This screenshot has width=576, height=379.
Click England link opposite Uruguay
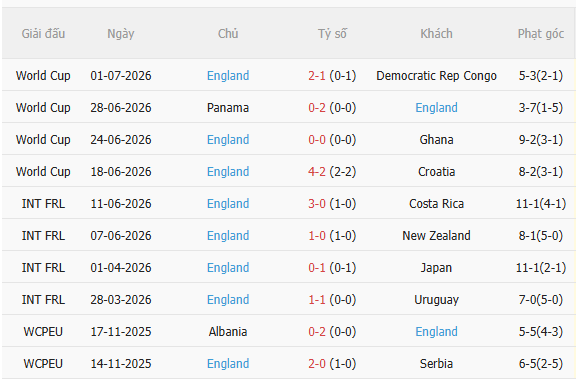click(228, 299)
